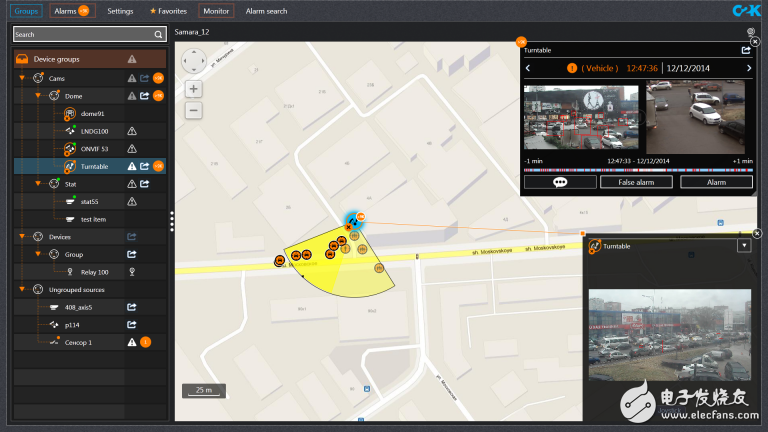Click the map pan compass control

click(x=194, y=61)
